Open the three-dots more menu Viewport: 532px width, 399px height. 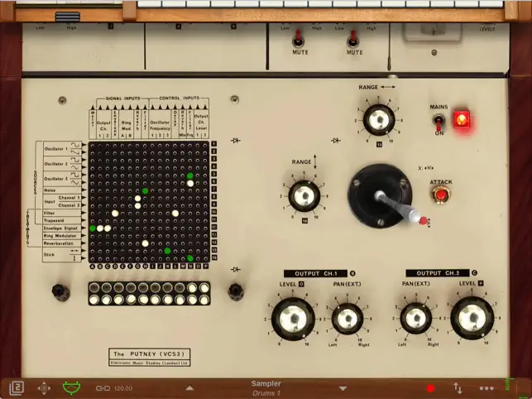486,388
